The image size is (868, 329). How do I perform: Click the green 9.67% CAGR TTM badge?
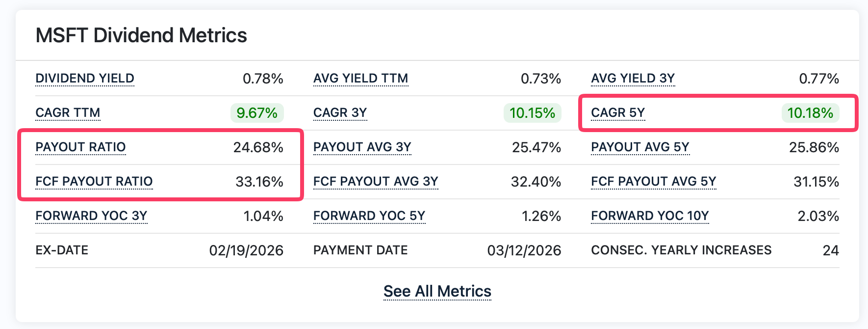257,113
